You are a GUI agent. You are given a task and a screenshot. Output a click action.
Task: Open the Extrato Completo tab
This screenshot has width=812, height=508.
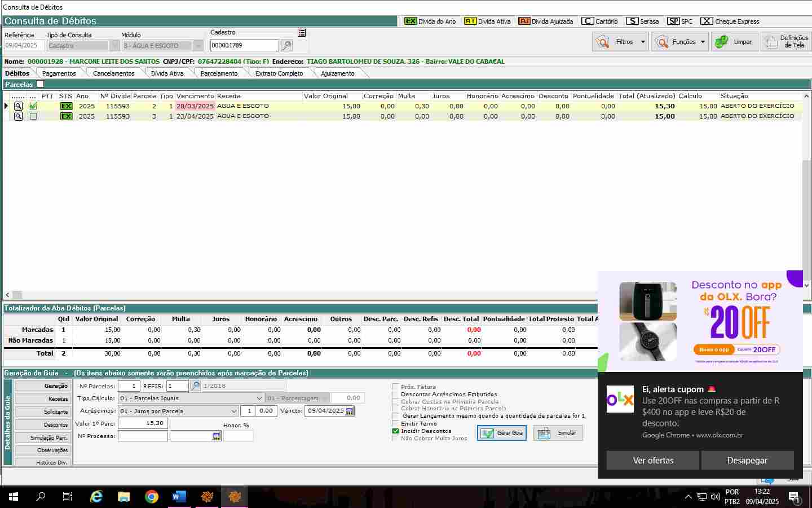tap(279, 73)
